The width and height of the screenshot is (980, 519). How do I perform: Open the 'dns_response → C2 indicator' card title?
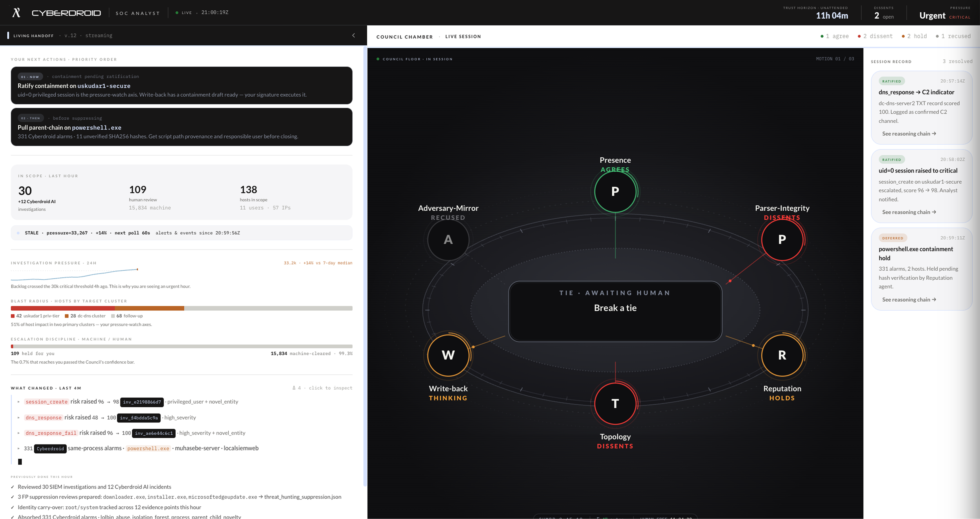click(x=916, y=92)
